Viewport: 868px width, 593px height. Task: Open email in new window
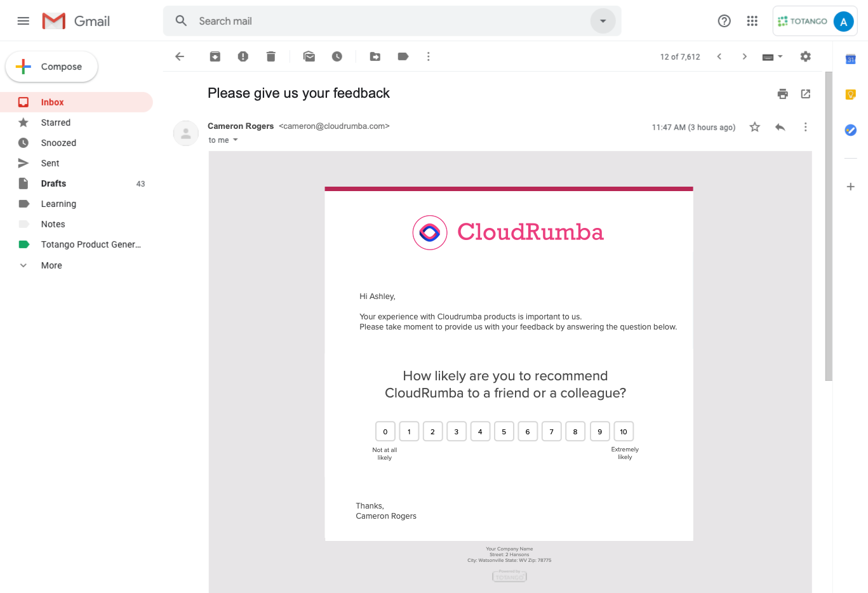(x=806, y=94)
